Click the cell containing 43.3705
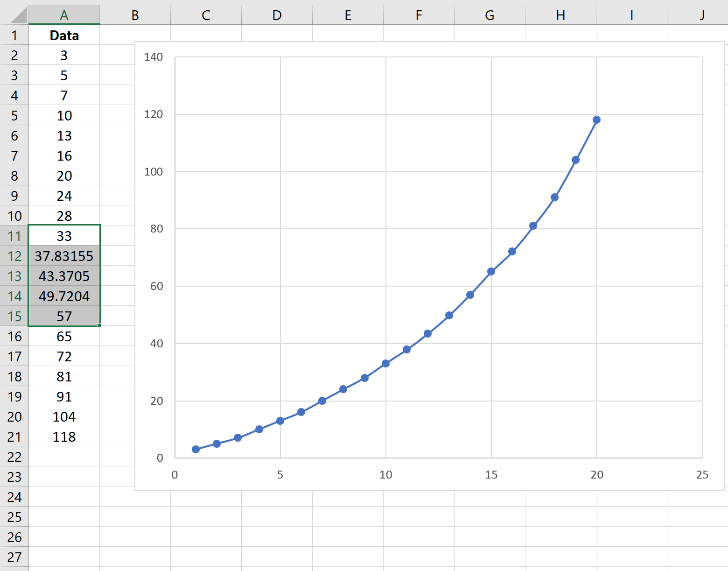728x571 pixels. (64, 276)
